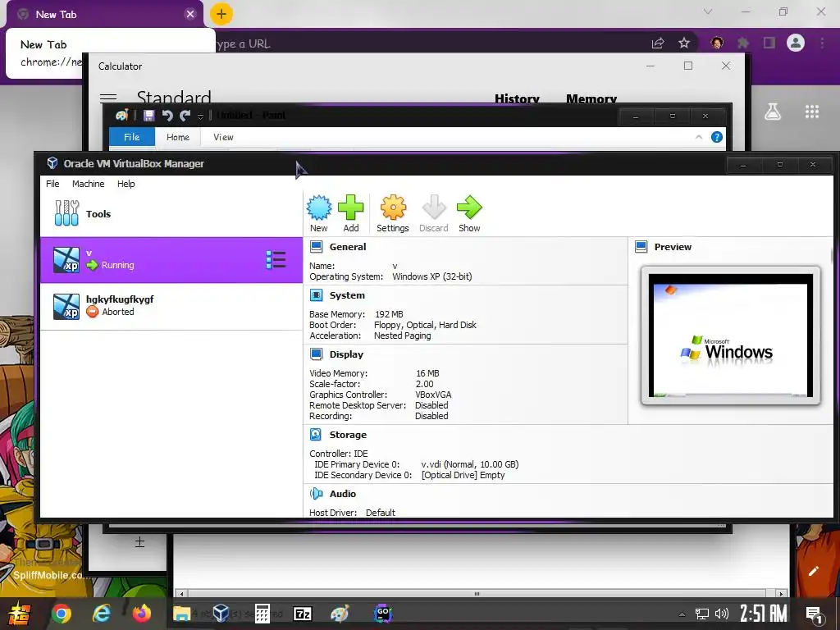Click the Floppy, Optical, Hard Disk boot order
This screenshot has width=840, height=630.
(425, 325)
